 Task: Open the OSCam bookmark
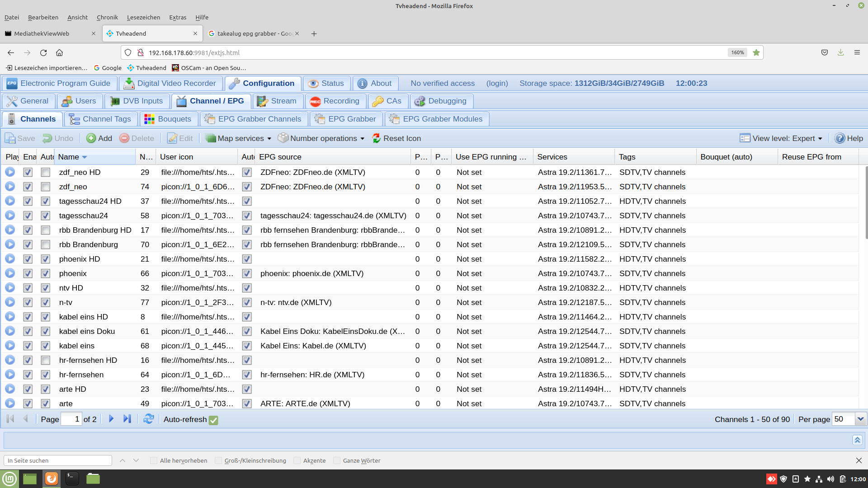click(208, 68)
